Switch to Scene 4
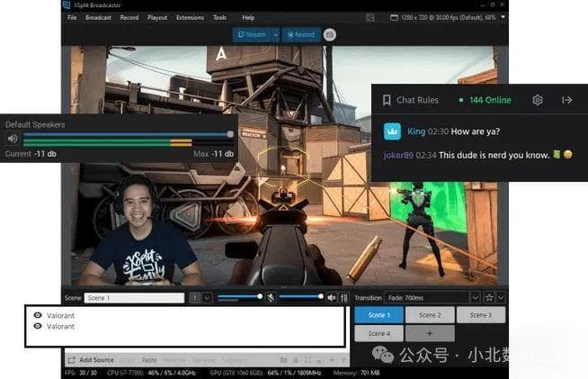This screenshot has width=588, height=379. [x=379, y=333]
